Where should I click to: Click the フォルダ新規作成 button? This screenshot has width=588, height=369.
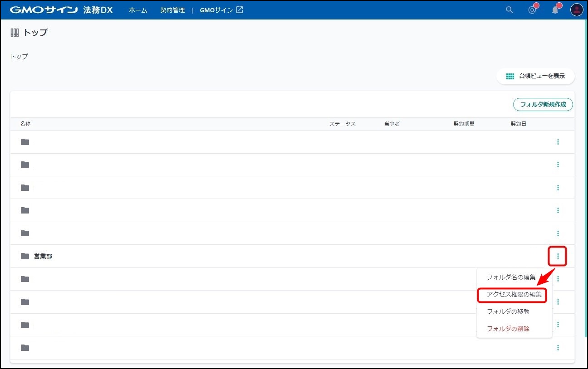point(543,104)
